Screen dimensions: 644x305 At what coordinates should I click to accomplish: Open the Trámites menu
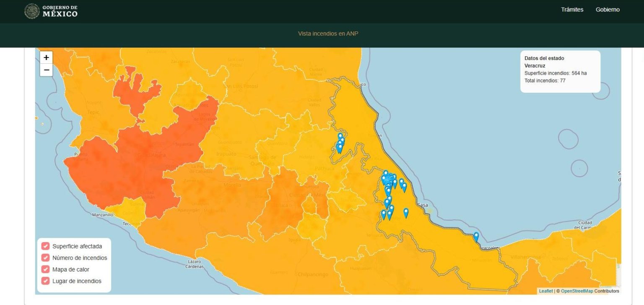coord(572,10)
